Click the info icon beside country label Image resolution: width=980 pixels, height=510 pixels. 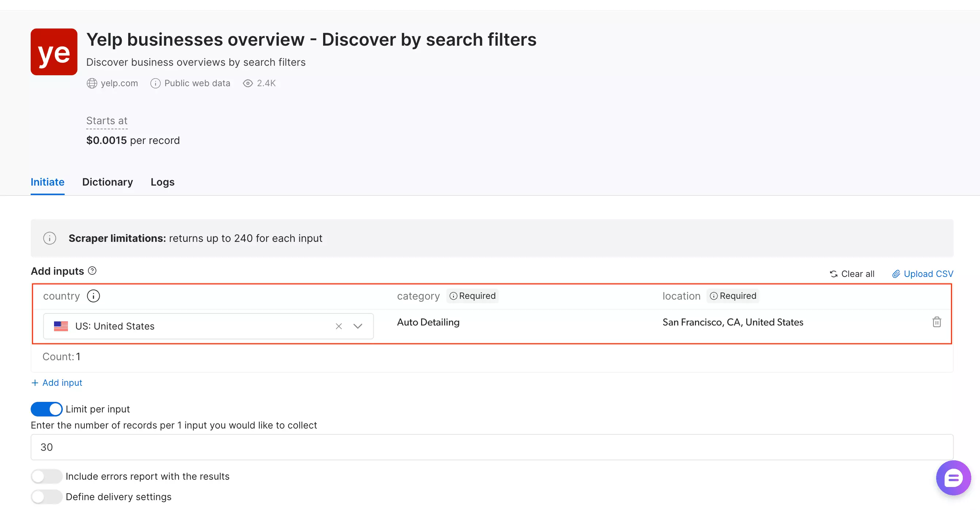(93, 296)
